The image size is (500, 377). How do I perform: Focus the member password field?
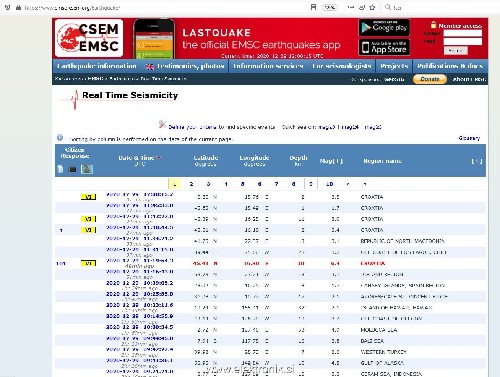[462, 41]
